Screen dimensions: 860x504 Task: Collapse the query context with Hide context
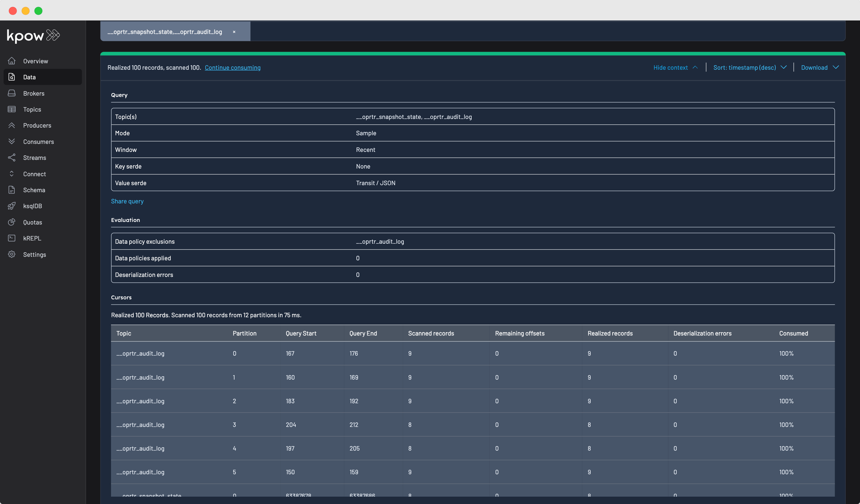[x=675, y=67]
